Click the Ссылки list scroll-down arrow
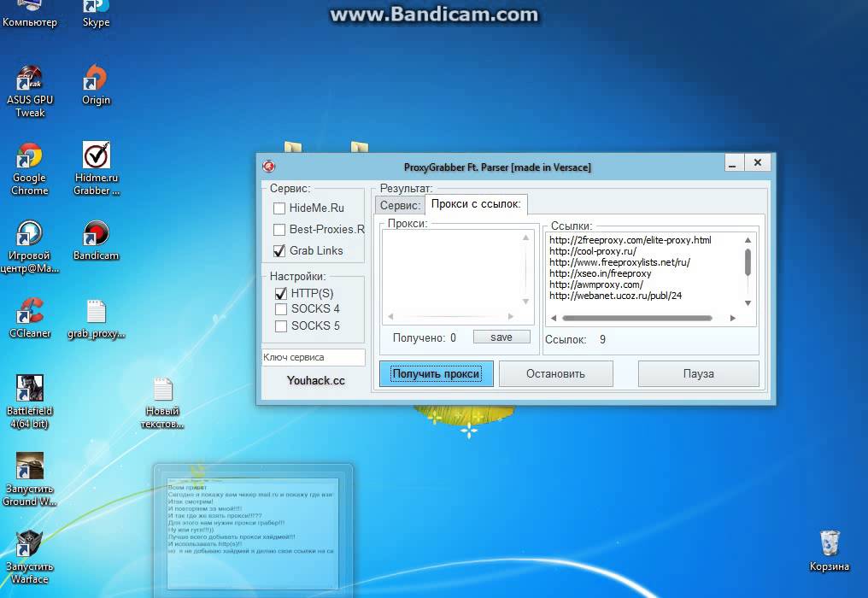Image resolution: width=868 pixels, height=598 pixels. tap(748, 303)
